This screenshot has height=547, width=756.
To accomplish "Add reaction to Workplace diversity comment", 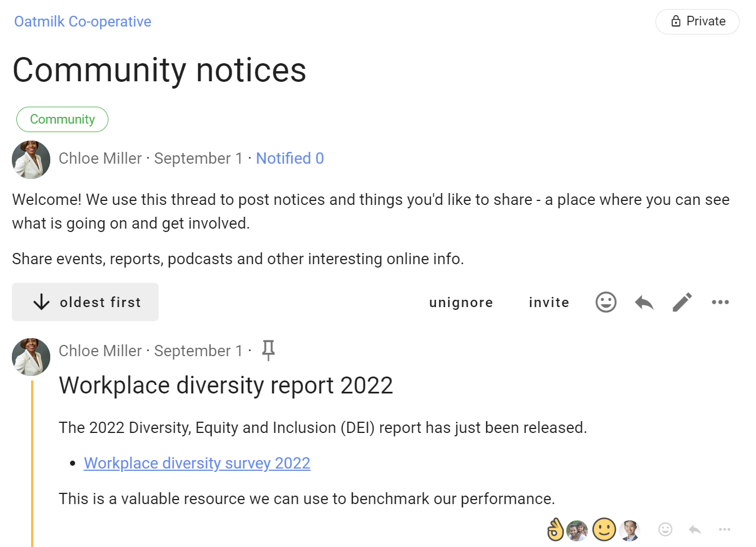I will pos(665,530).
